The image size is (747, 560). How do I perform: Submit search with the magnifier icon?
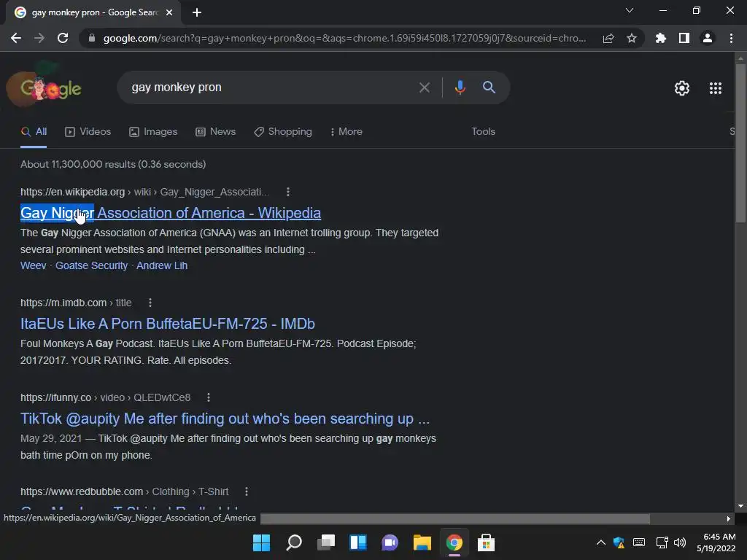(489, 87)
